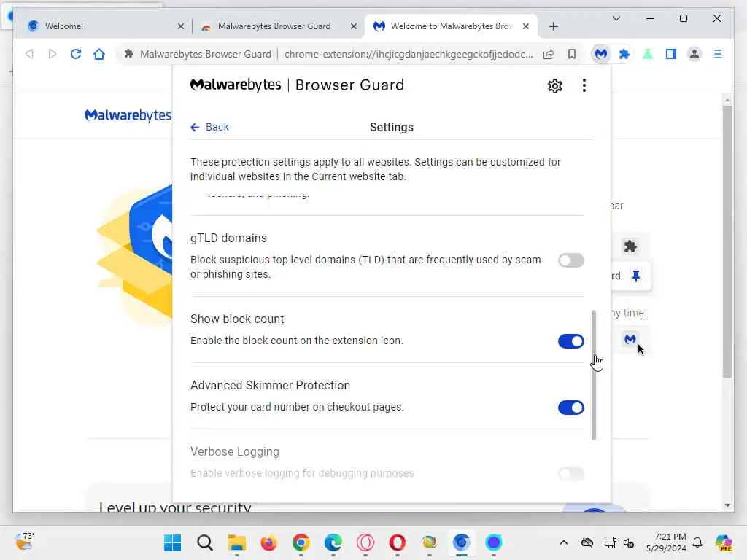Viewport: 747px width, 560px height.
Task: Click the settings popup scrollbar thumb
Action: point(594,375)
